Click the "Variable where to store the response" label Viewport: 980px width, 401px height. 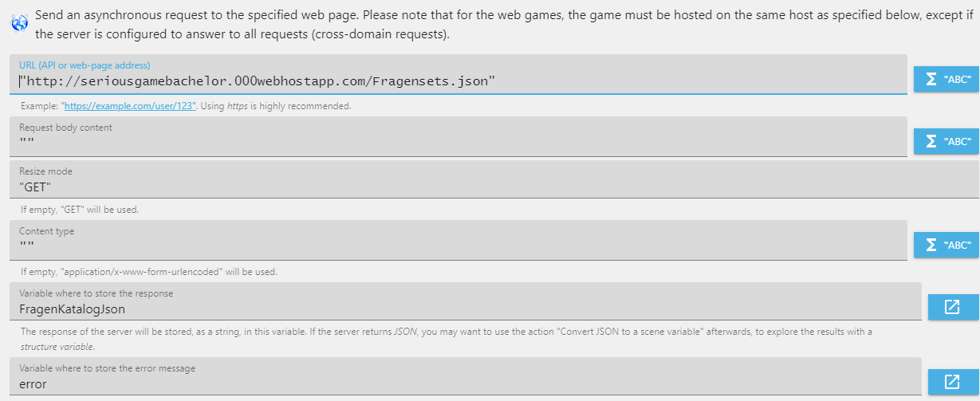click(96, 293)
